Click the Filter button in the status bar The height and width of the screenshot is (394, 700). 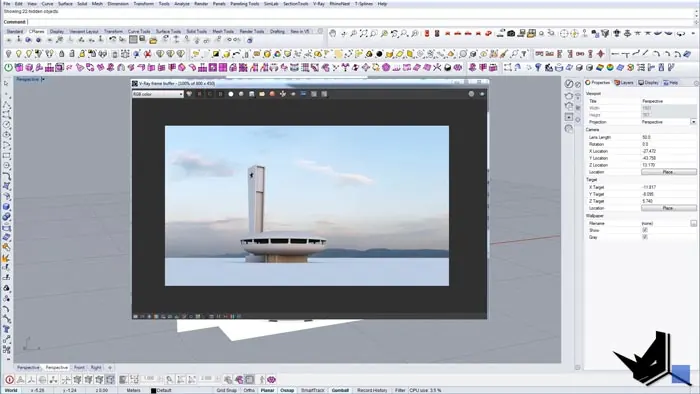click(400, 390)
